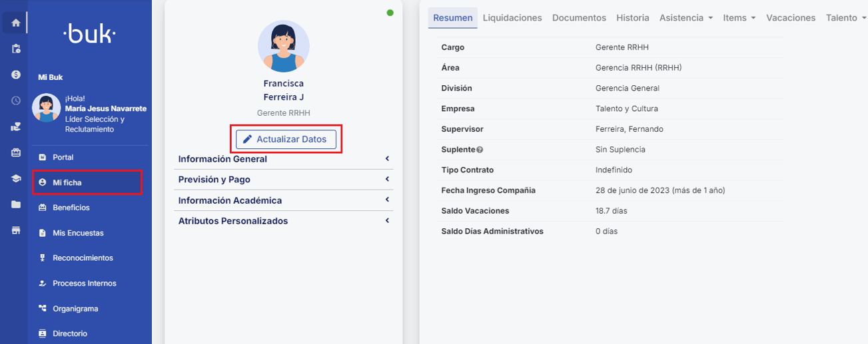
Task: Click the graduation cap icon in rail
Action: coord(15,178)
